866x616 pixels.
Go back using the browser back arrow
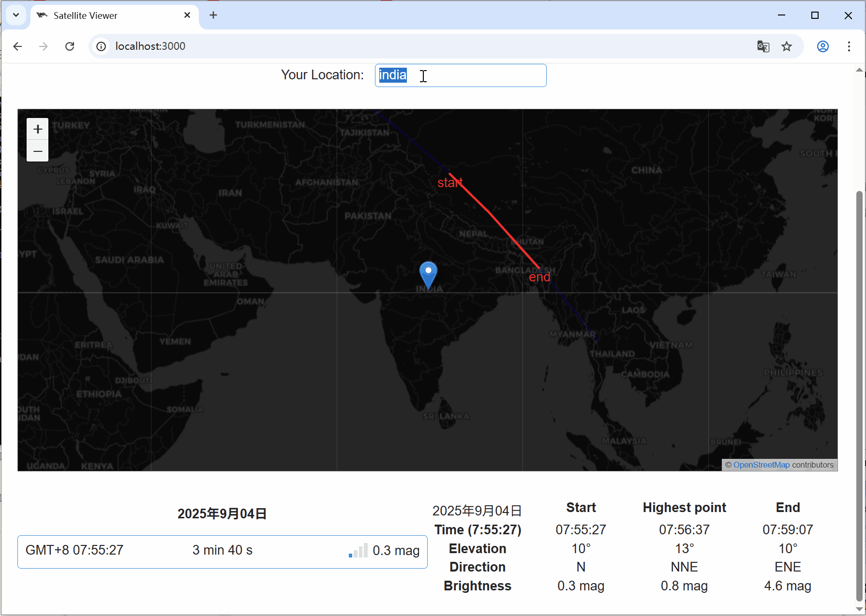pos(18,46)
